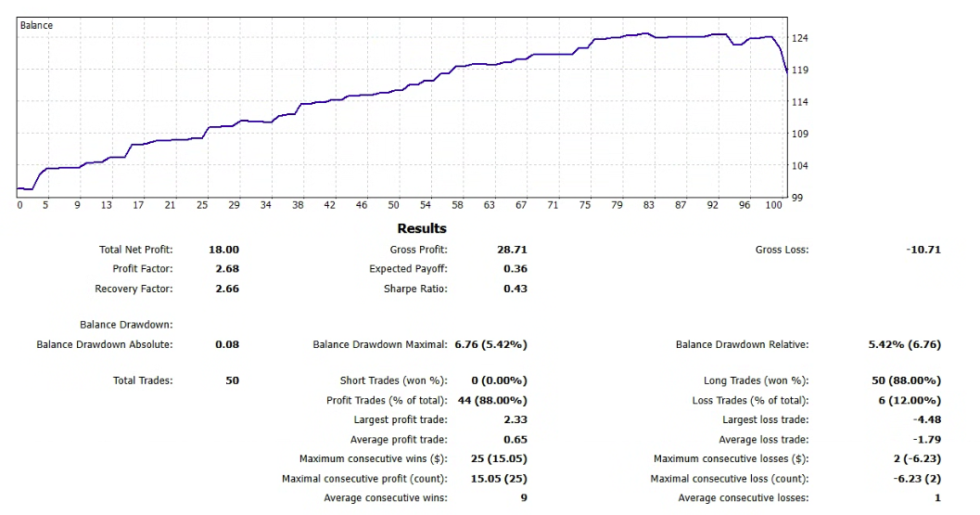Click the Largest loss trade value -4.48

point(927,420)
